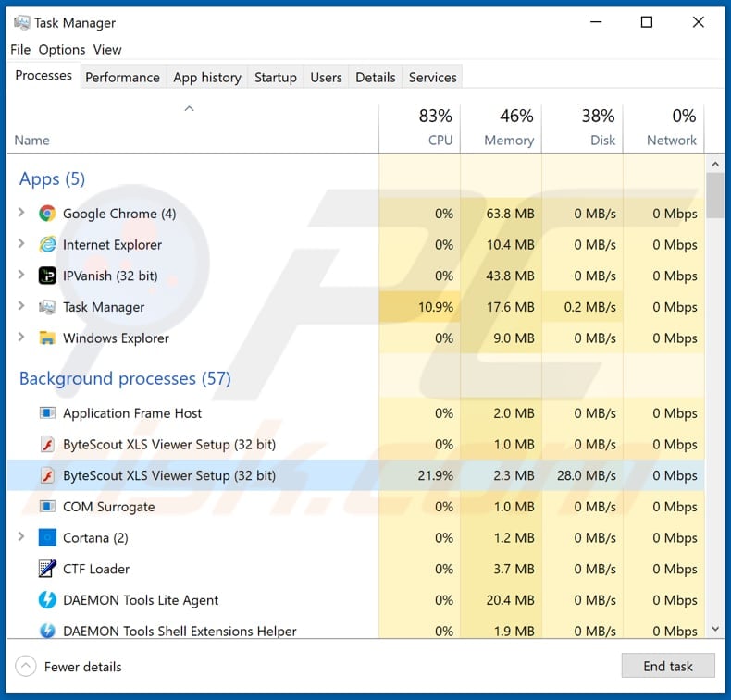Click the Cortana blue square icon
Screen dimensions: 731x700
47,538
